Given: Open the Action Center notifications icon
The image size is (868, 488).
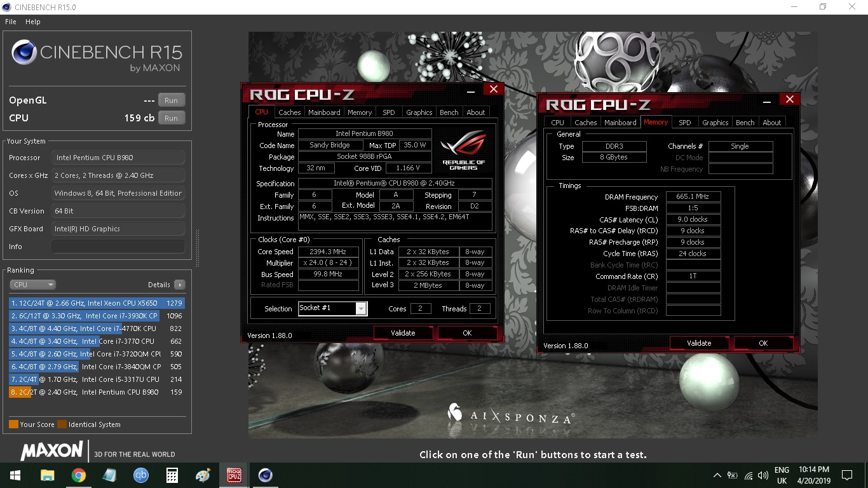Looking at the screenshot, I should click(x=846, y=475).
